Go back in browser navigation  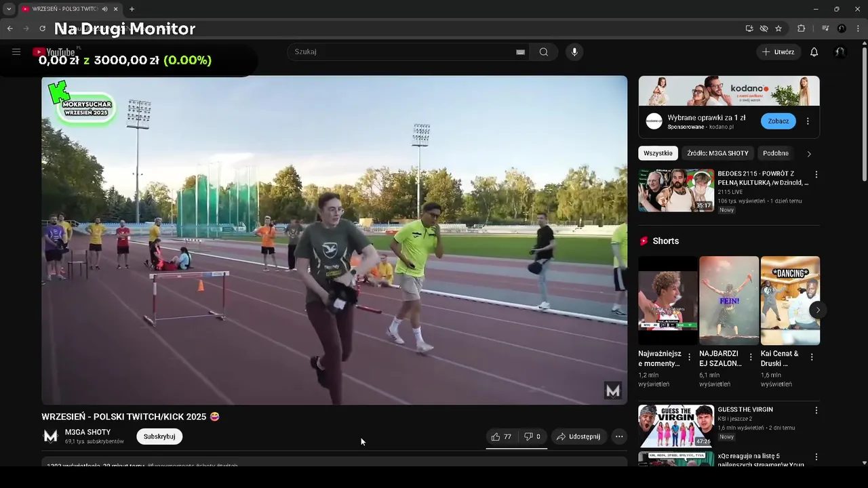9,28
